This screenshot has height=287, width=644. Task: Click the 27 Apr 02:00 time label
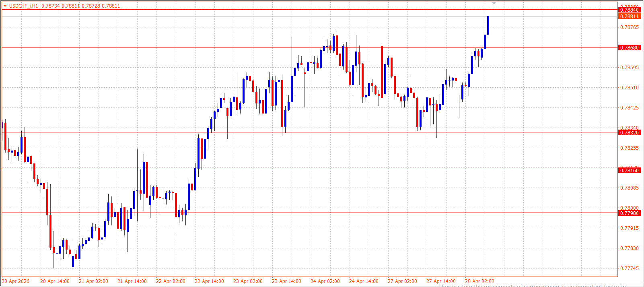(402, 281)
